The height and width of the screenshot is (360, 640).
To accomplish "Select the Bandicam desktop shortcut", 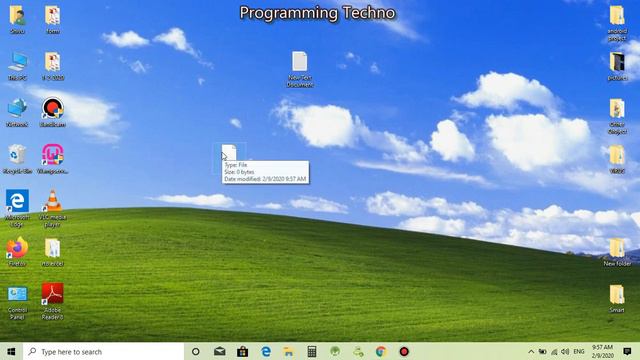I will (53, 112).
